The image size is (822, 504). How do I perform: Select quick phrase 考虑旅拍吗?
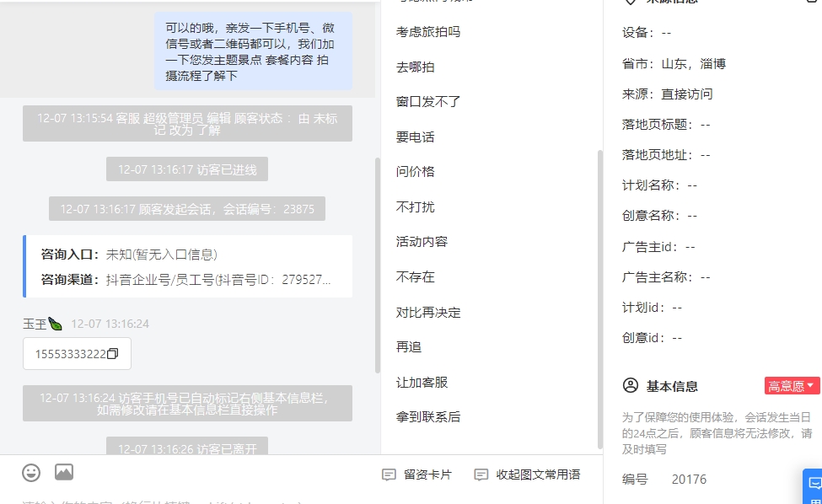tap(428, 32)
